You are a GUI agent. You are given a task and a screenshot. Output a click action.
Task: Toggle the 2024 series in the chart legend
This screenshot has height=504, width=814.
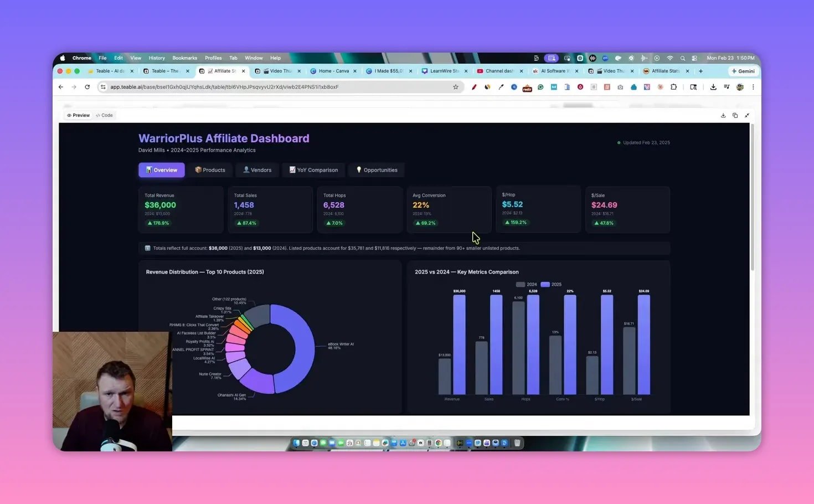point(521,285)
